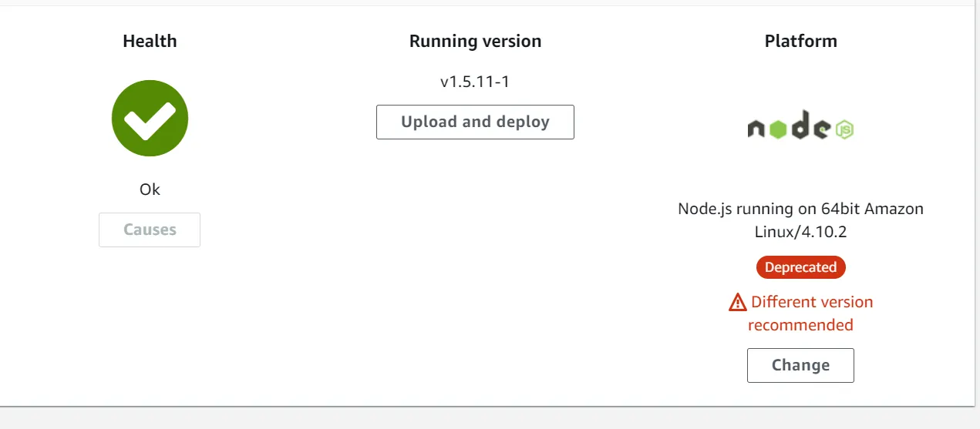980x429 pixels.
Task: Click the JS hexagon badge in logo
Action: (845, 129)
